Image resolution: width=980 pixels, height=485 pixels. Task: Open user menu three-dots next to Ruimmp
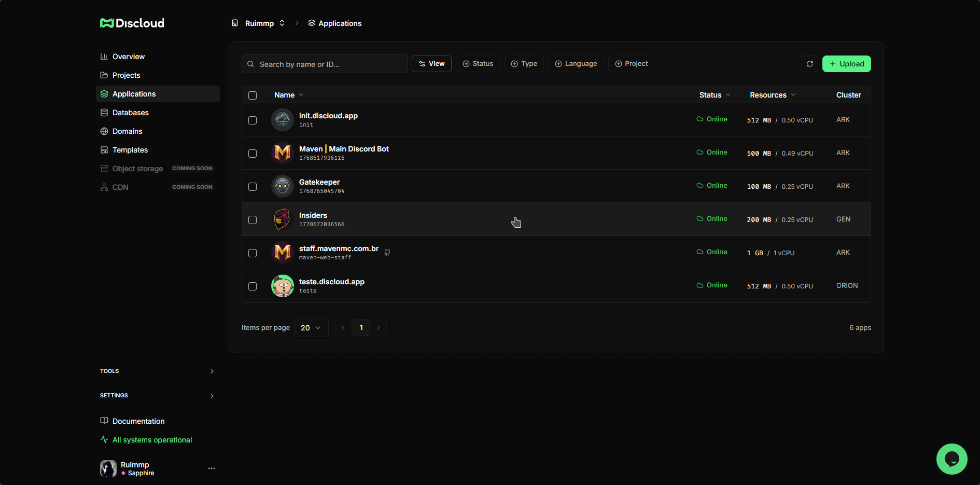pyautogui.click(x=212, y=468)
